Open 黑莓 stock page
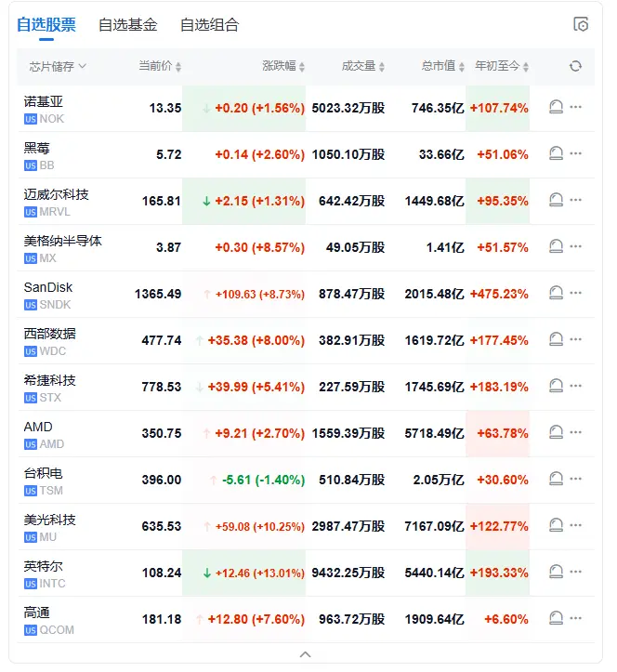The width and height of the screenshot is (617, 672). coord(37,149)
